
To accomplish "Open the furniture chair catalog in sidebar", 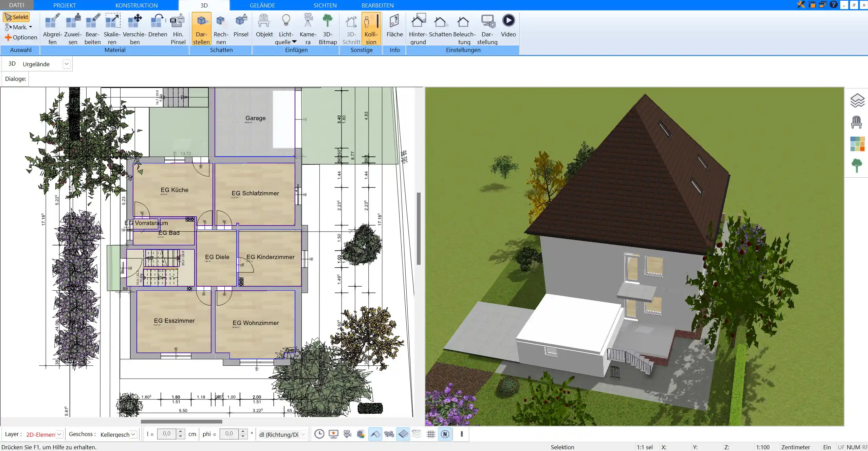I will pos(856,122).
